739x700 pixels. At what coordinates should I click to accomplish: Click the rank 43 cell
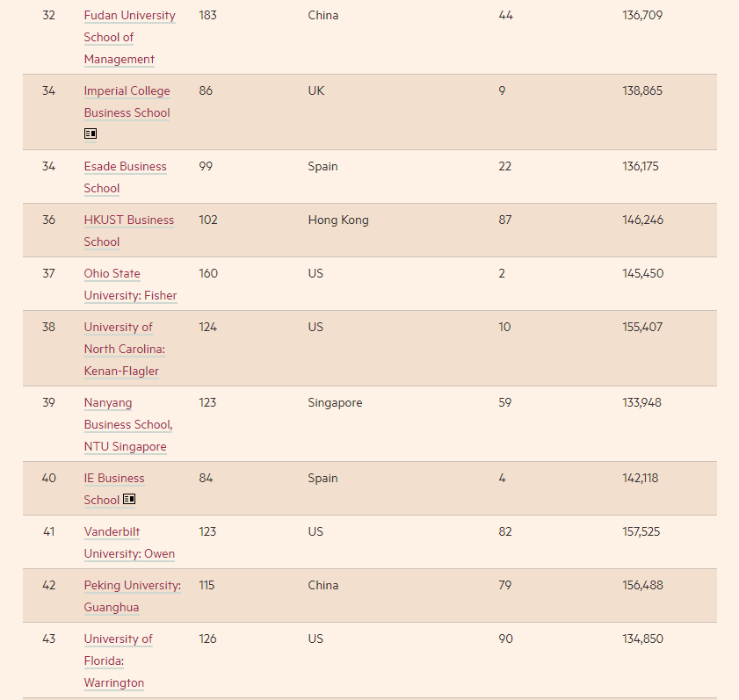(48, 639)
